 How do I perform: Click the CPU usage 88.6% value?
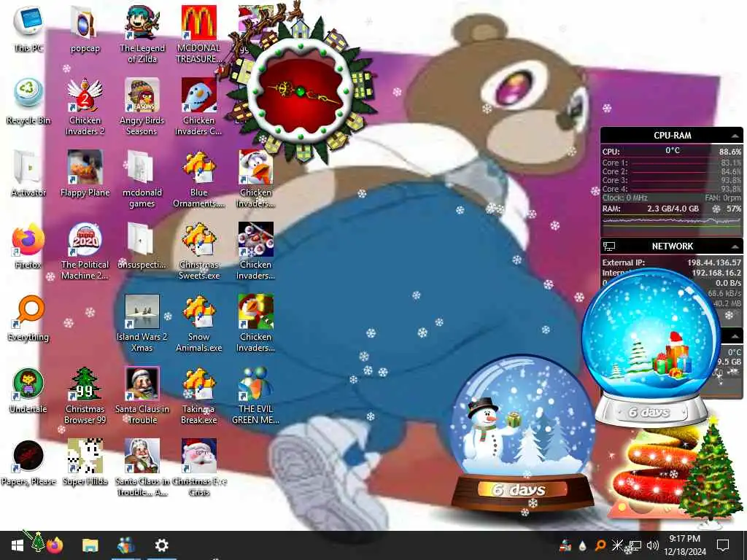729,152
